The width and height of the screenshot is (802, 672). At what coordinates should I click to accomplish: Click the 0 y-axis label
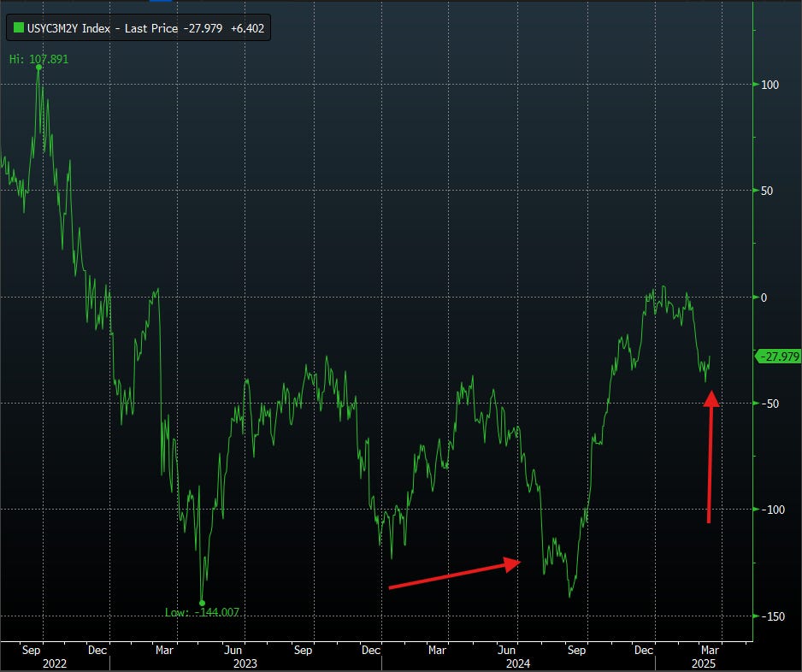(x=764, y=298)
